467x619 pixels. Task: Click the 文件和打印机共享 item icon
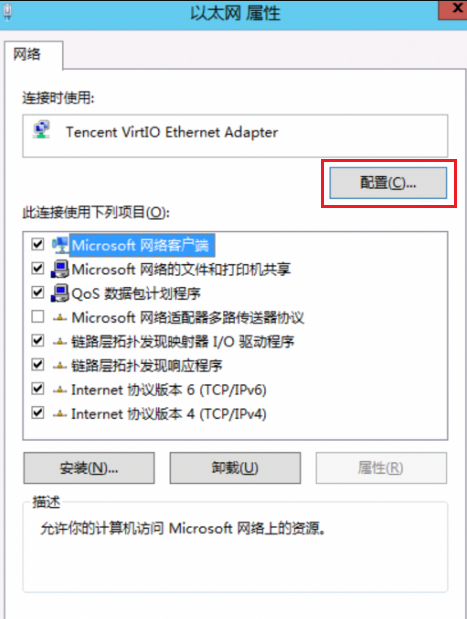pos(60,269)
